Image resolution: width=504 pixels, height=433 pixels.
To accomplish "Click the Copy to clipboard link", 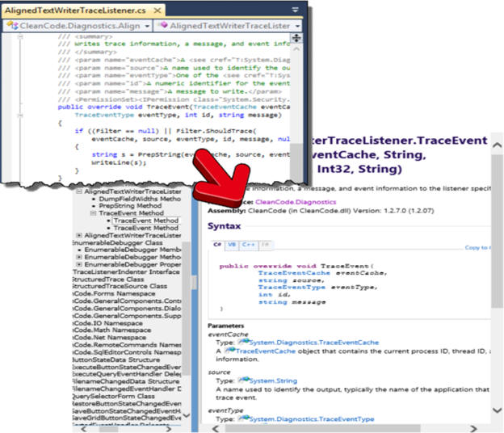I will point(477,247).
